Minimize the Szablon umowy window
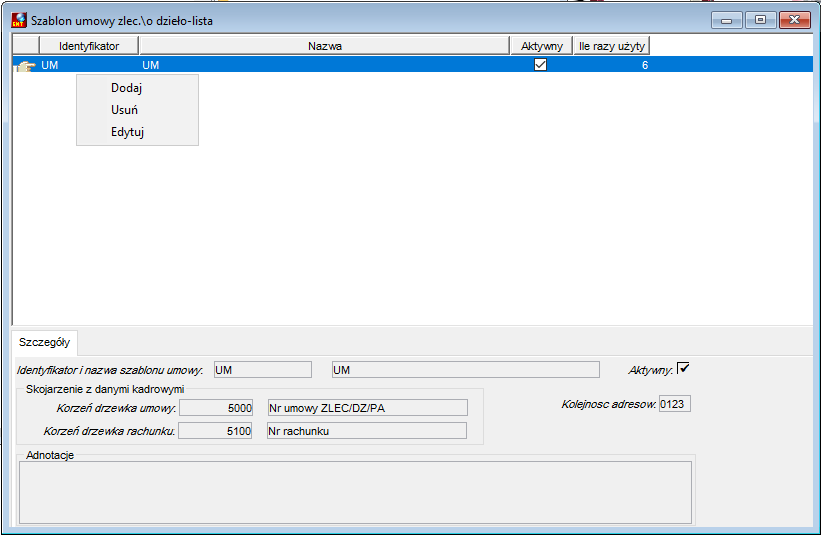The width and height of the screenshot is (821, 535). tap(727, 20)
